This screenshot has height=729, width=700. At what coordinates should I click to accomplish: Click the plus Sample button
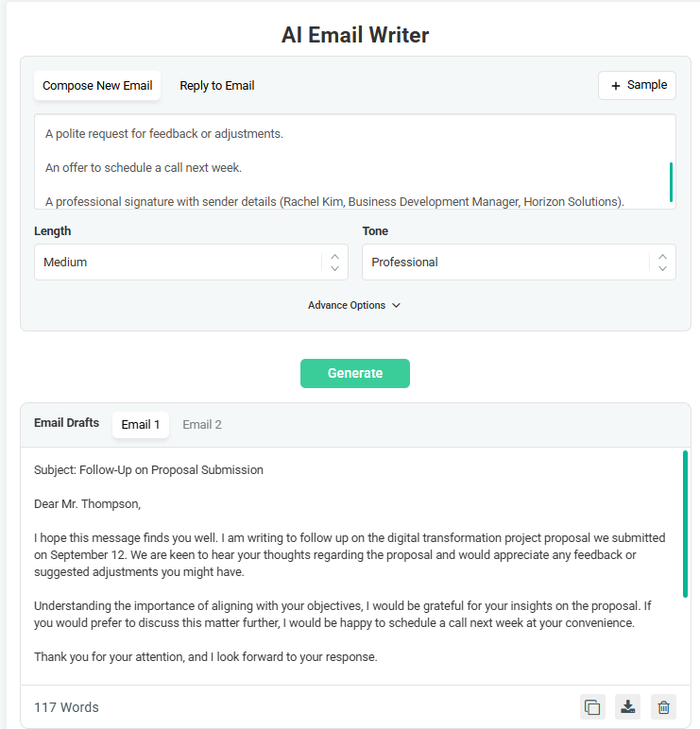tap(637, 85)
